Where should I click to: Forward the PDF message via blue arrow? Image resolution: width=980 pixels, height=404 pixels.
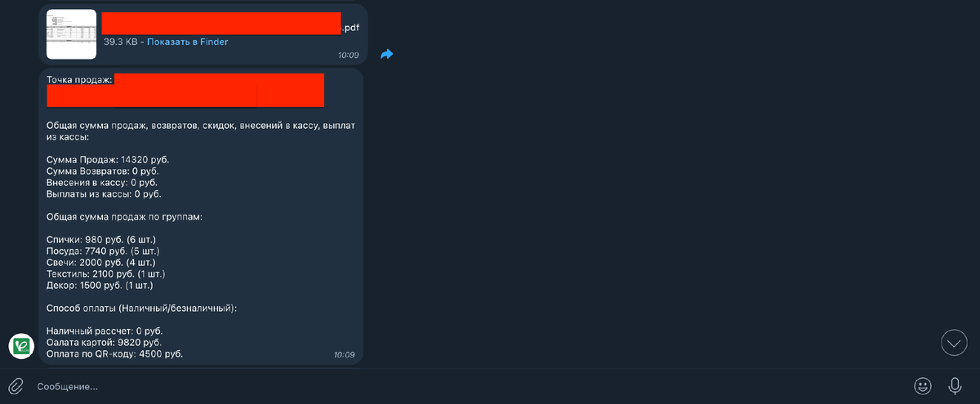(387, 54)
